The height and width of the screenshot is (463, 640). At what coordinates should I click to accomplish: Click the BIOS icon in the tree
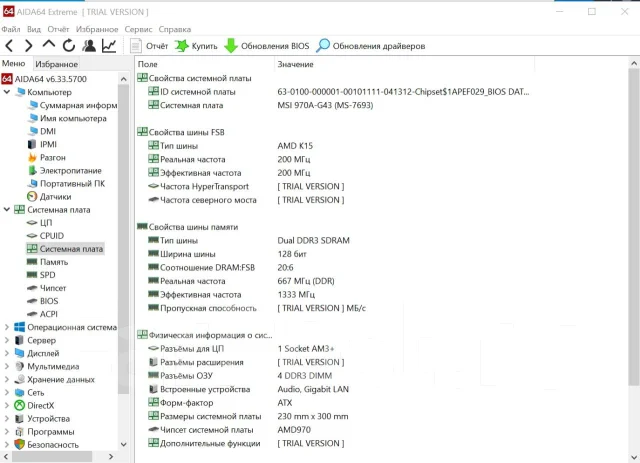(32, 301)
